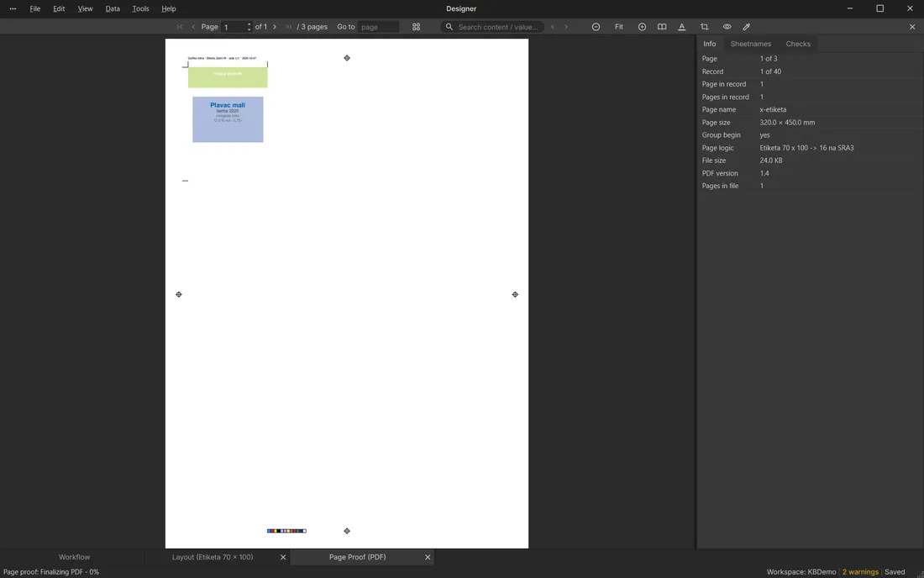924x578 pixels.
Task: Click the File size value 24.0 KB
Action: [771, 160]
